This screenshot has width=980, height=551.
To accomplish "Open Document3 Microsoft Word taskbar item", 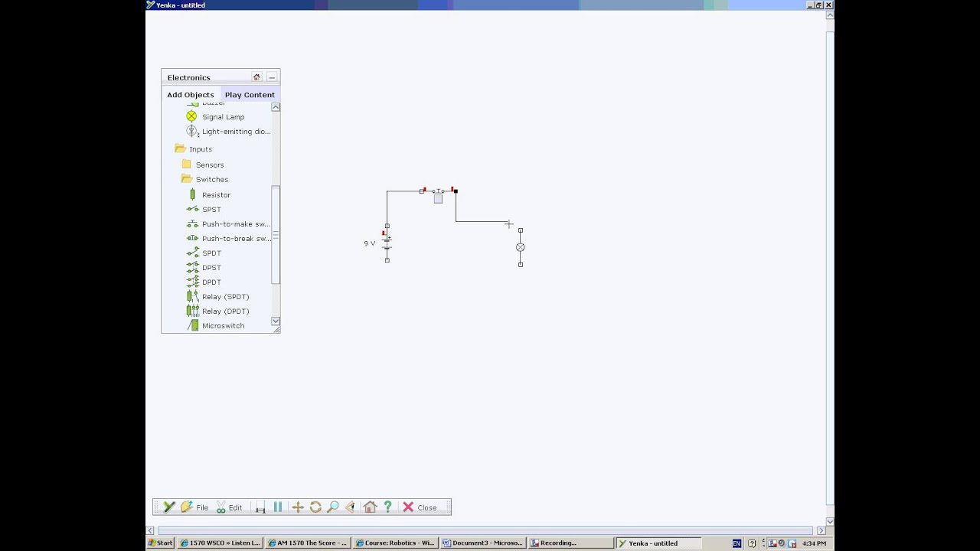I will pos(483,543).
